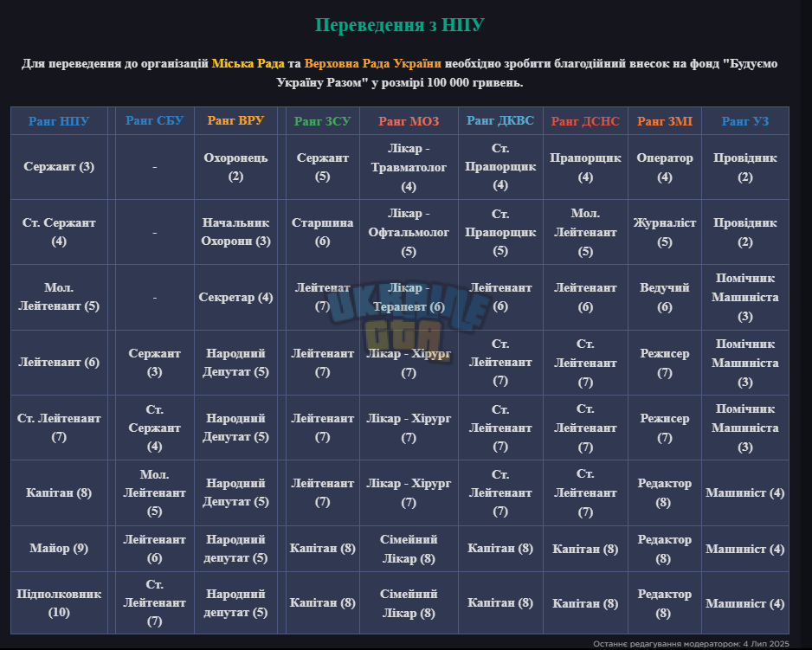Click "Сержант (3)" in the Ранг СБУ column
This screenshot has height=650, width=812.
coord(154,363)
